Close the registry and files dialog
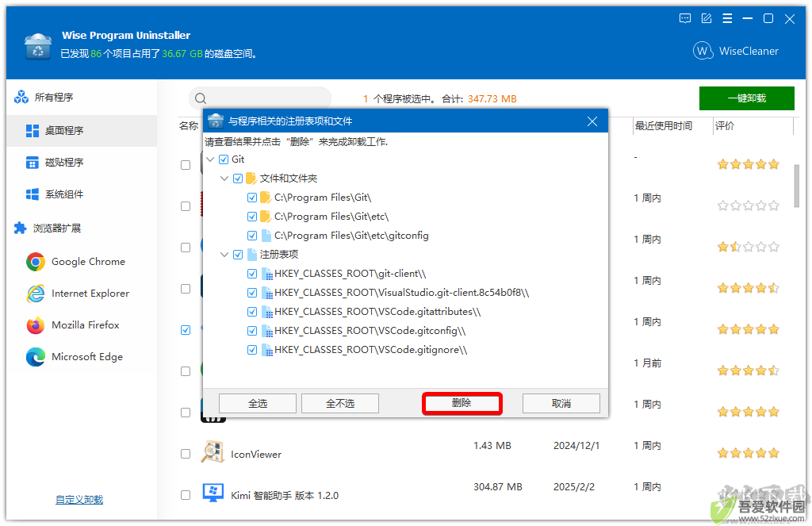 (x=592, y=121)
